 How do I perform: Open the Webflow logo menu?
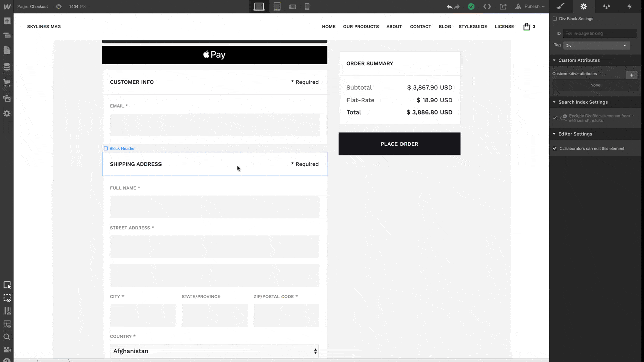(7, 7)
